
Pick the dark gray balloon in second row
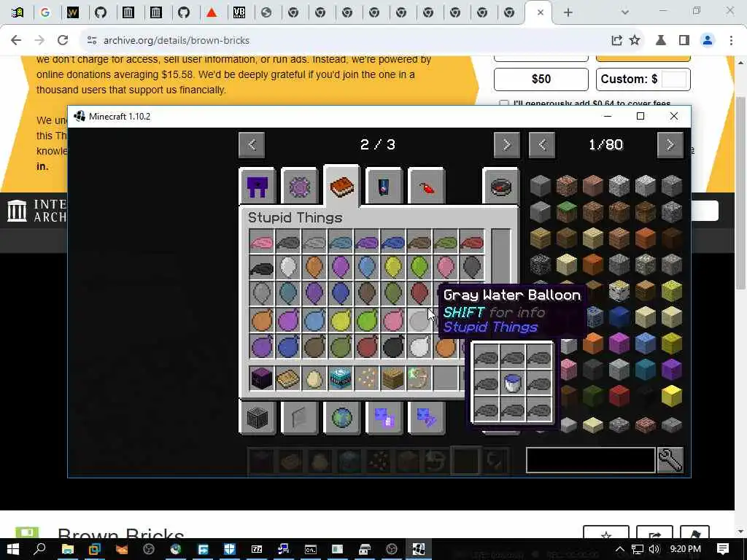[472, 268]
